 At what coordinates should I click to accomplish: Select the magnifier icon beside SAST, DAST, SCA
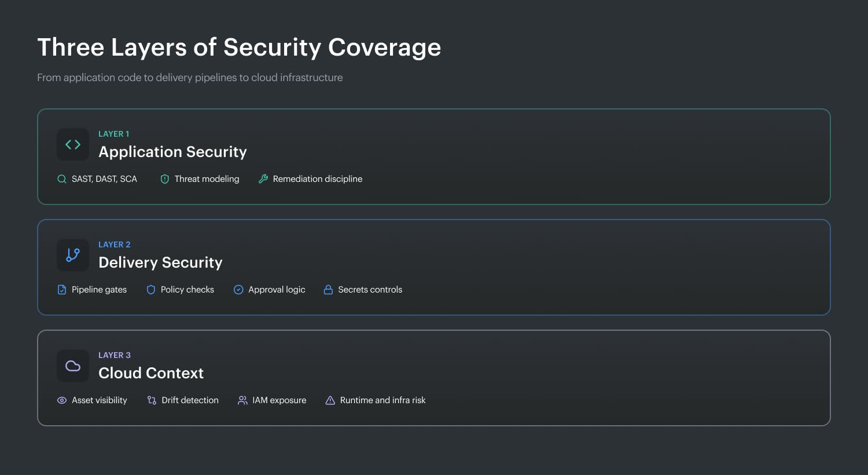tap(62, 179)
